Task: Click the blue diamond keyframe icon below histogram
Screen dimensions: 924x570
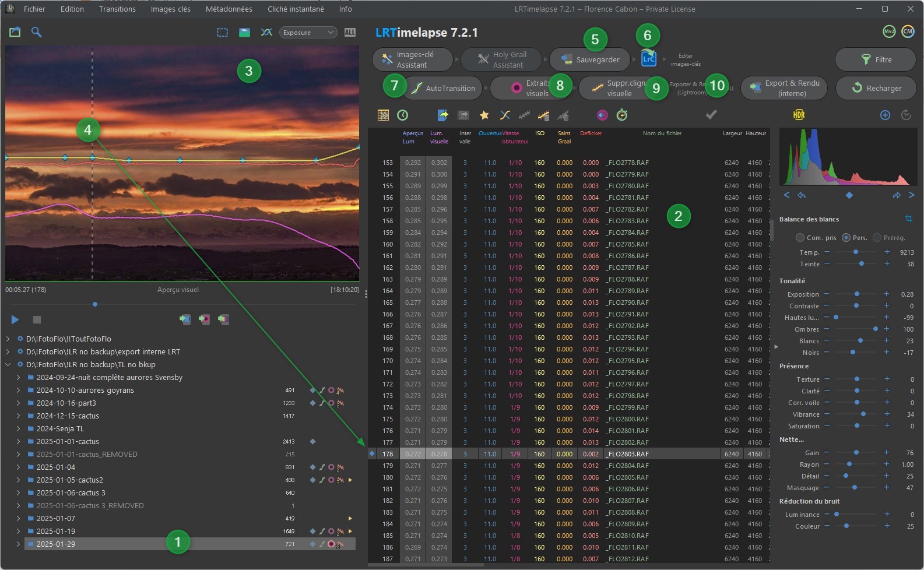Action: (x=849, y=195)
